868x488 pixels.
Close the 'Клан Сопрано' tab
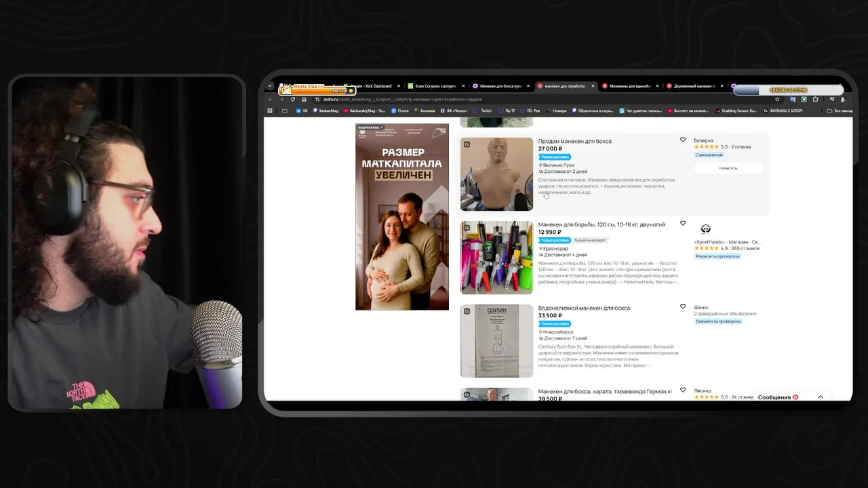[463, 86]
